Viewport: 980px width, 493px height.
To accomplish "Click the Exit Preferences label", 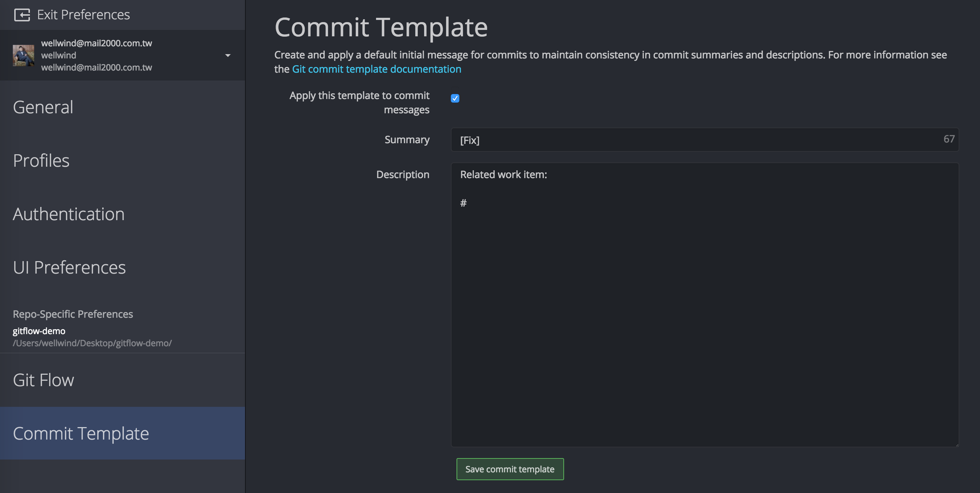I will (x=83, y=15).
